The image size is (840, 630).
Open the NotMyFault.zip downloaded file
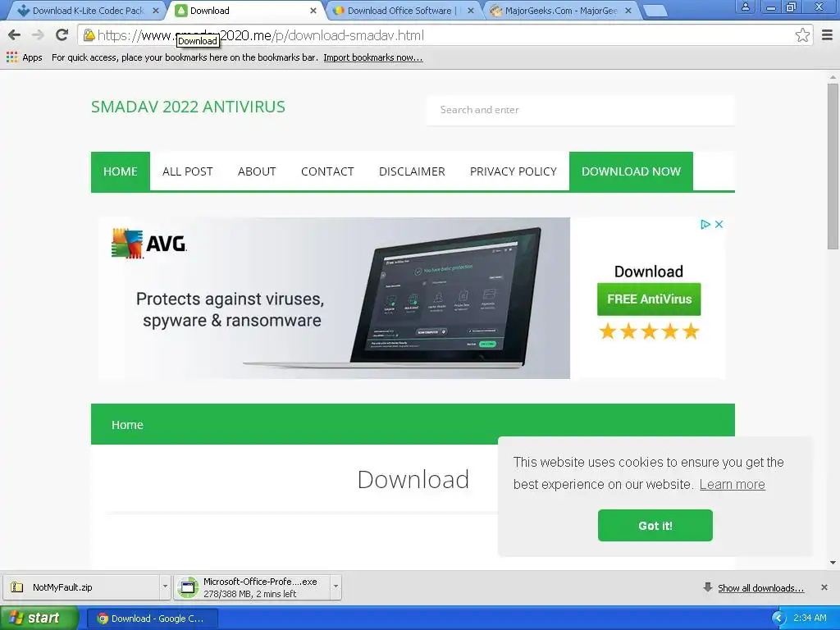coord(82,587)
